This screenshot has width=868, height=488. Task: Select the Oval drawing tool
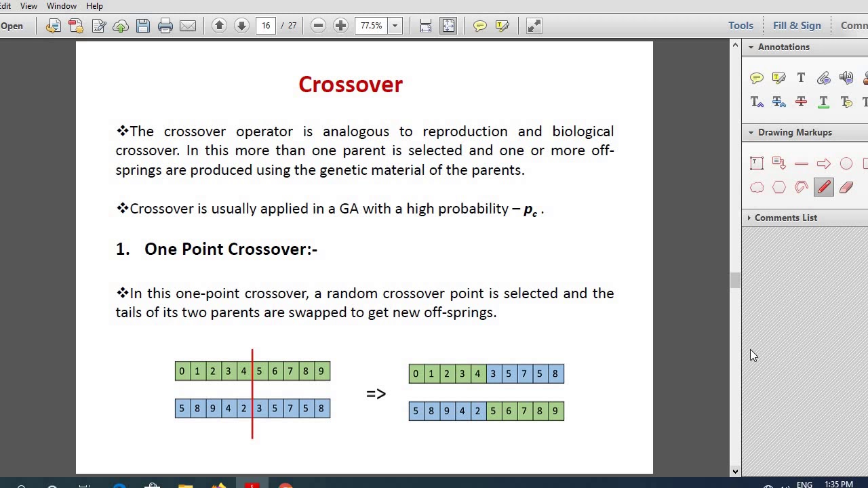[x=846, y=164]
